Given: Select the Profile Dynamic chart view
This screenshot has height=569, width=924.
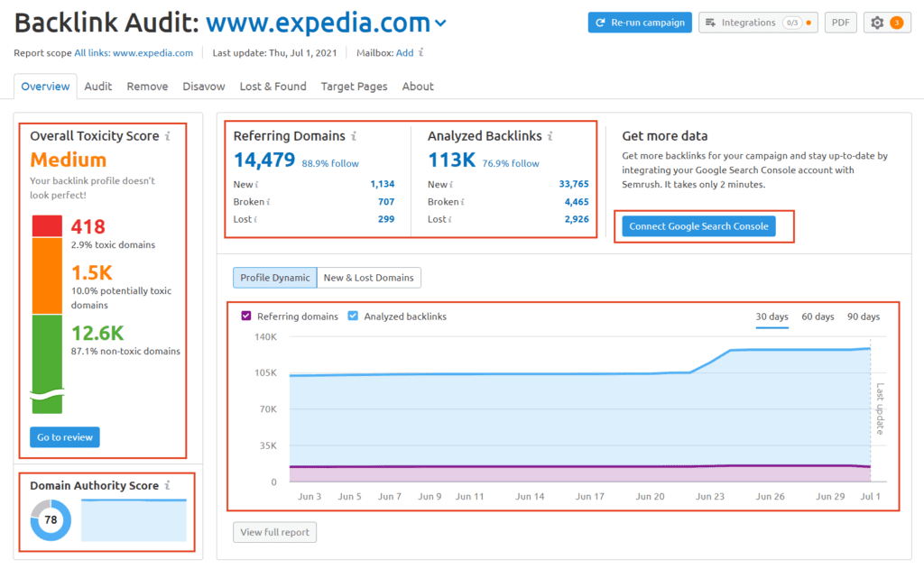Looking at the screenshot, I should click(274, 278).
